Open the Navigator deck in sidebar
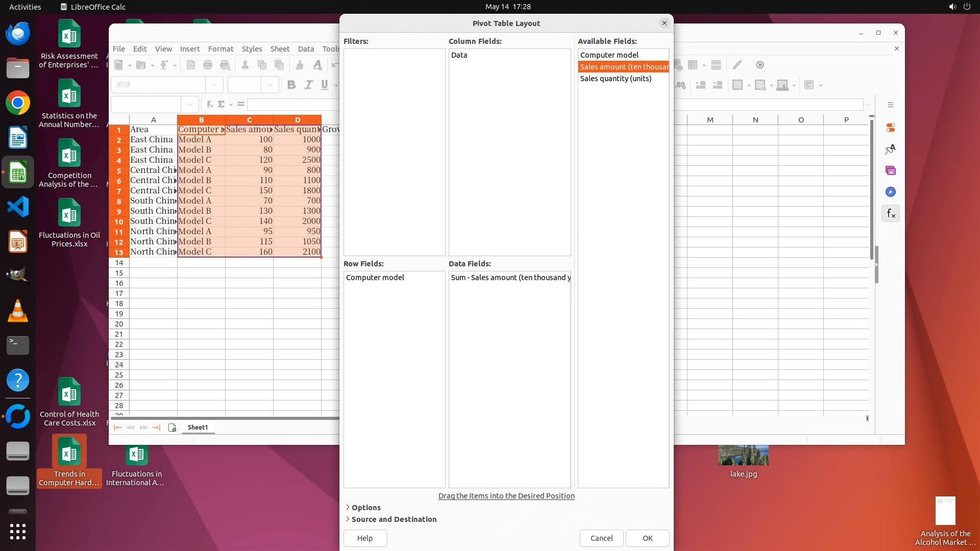 [891, 192]
